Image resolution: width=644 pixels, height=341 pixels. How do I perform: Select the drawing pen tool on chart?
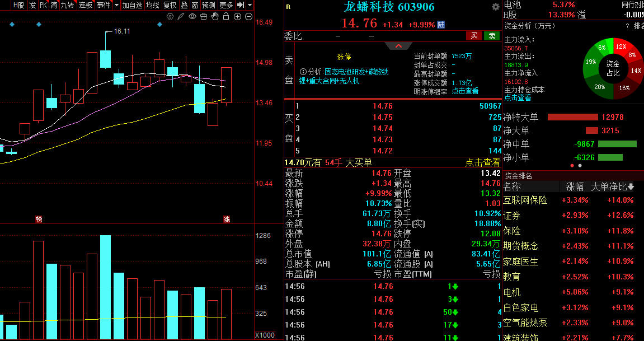point(181,16)
